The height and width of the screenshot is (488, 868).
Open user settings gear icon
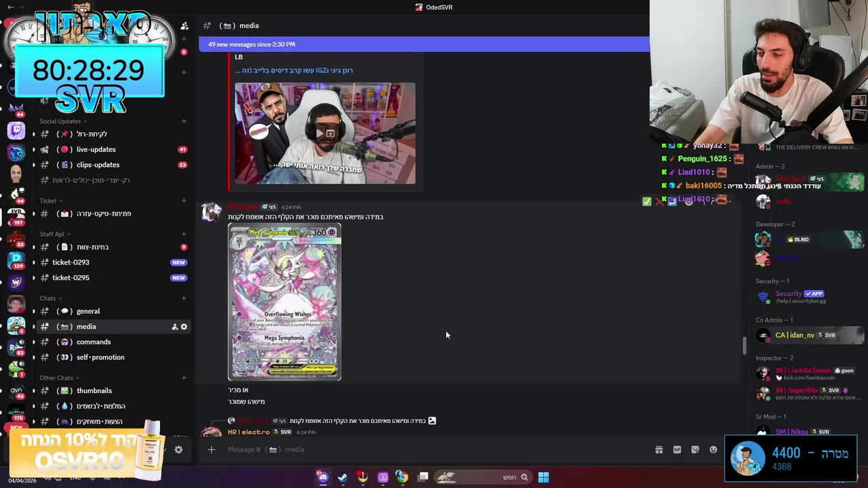click(178, 449)
